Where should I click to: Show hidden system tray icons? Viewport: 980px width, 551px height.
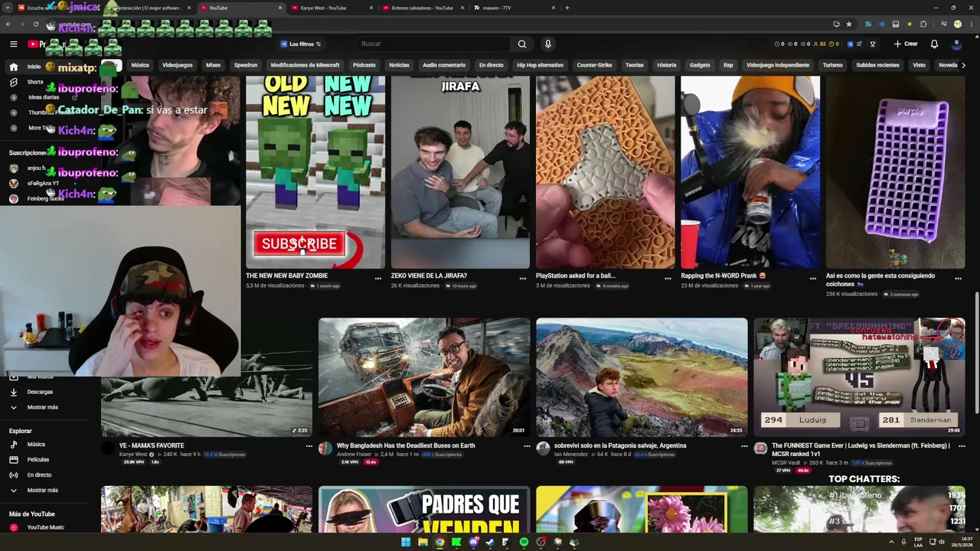coord(891,543)
